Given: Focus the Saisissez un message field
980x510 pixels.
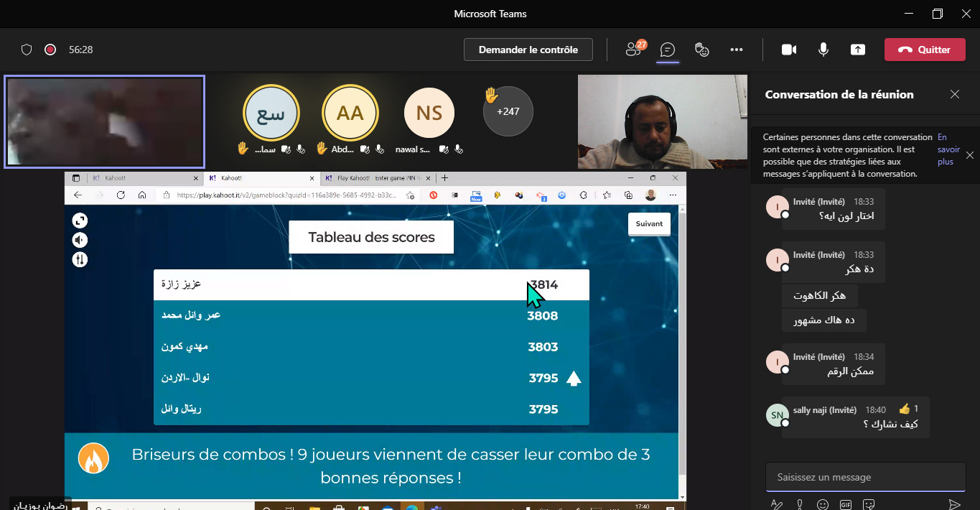Looking at the screenshot, I should pos(865,477).
